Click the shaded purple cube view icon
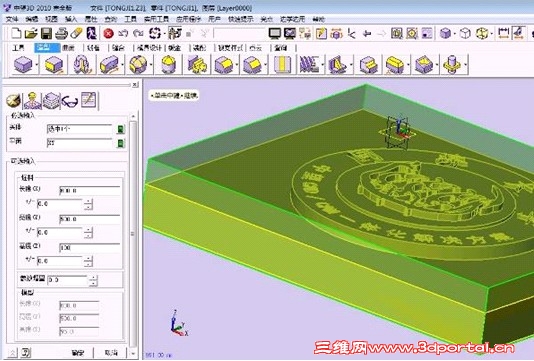This screenshot has width=534, height=361. point(445,33)
